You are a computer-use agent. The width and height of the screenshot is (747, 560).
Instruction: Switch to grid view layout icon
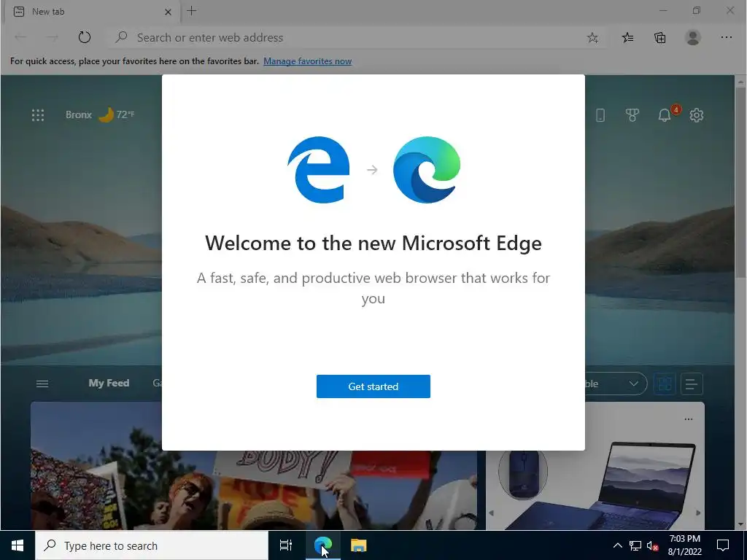click(665, 384)
